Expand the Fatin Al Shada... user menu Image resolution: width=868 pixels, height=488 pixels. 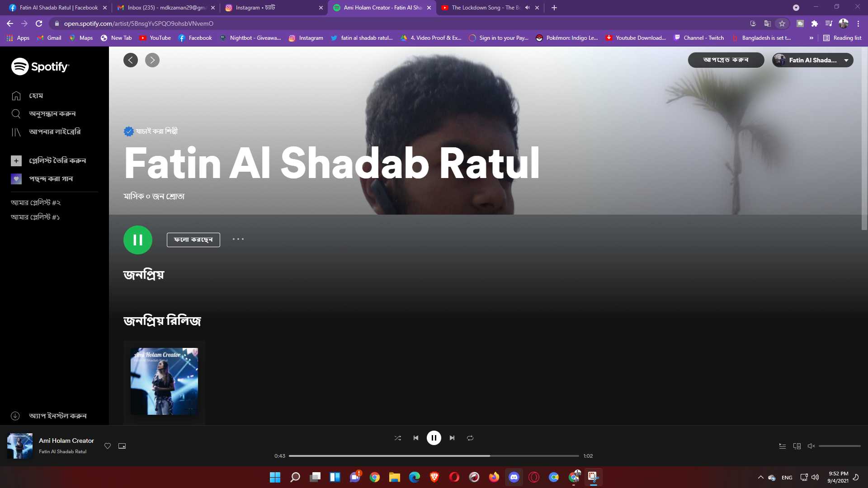pos(813,60)
